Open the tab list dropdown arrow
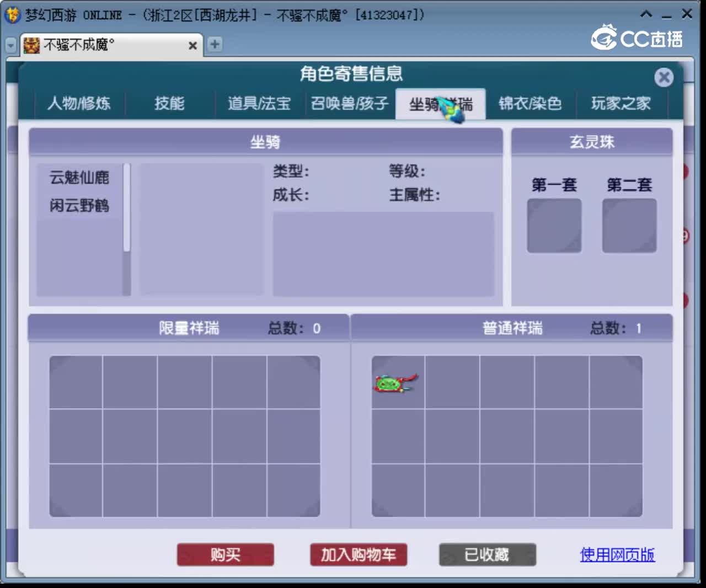Image resolution: width=706 pixels, height=588 pixels. [x=10, y=45]
